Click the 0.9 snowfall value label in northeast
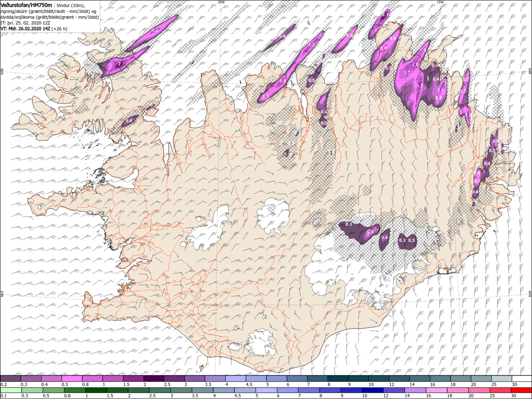 [x=438, y=98]
